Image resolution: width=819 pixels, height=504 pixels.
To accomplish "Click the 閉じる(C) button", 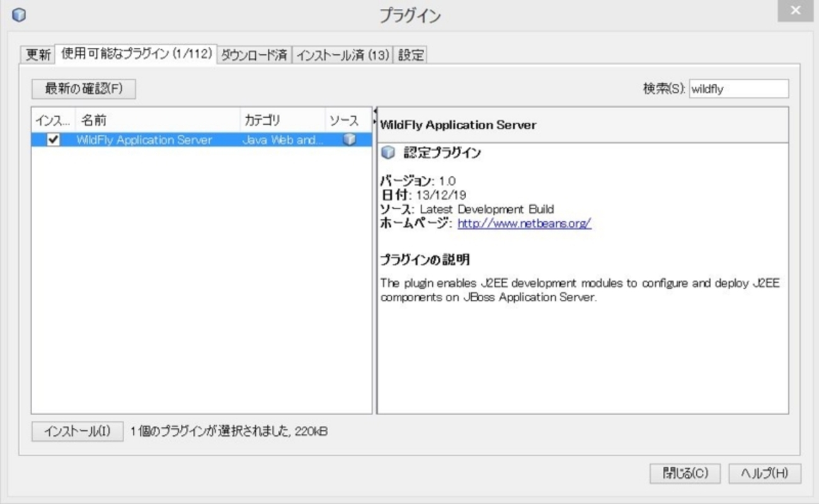I will [685, 474].
